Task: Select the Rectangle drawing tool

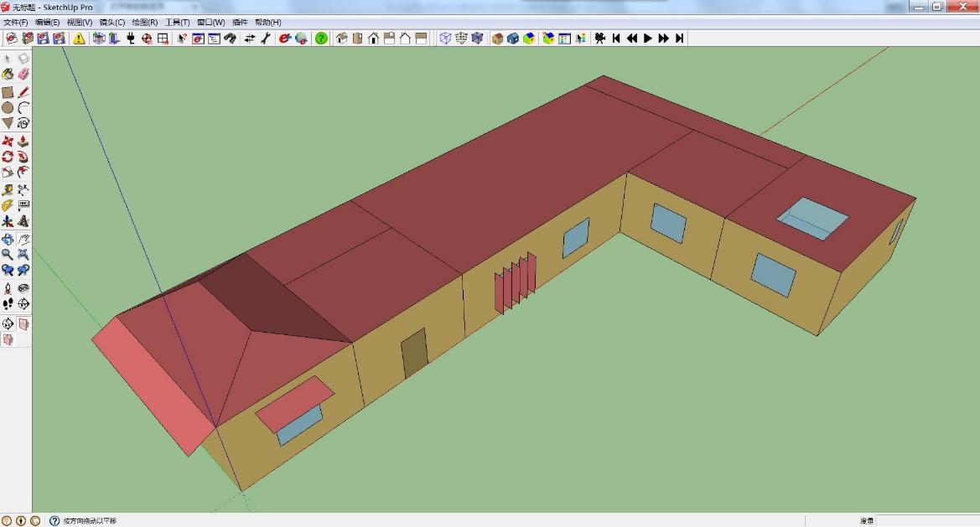Action: click(x=8, y=92)
